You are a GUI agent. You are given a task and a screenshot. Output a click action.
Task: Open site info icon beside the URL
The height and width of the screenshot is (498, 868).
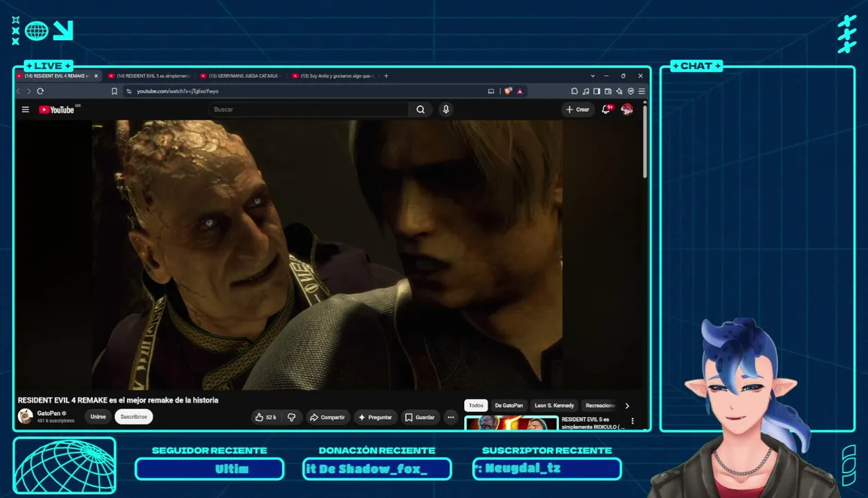(x=129, y=91)
